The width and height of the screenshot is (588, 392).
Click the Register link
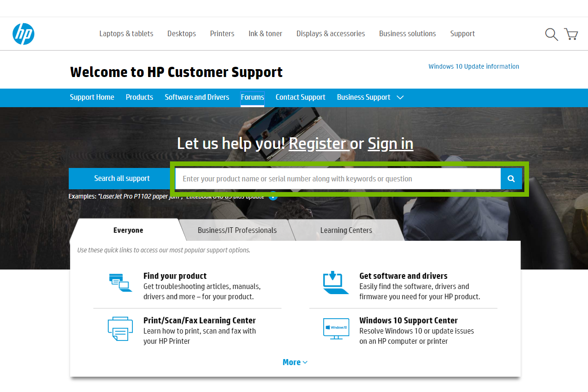point(319,143)
